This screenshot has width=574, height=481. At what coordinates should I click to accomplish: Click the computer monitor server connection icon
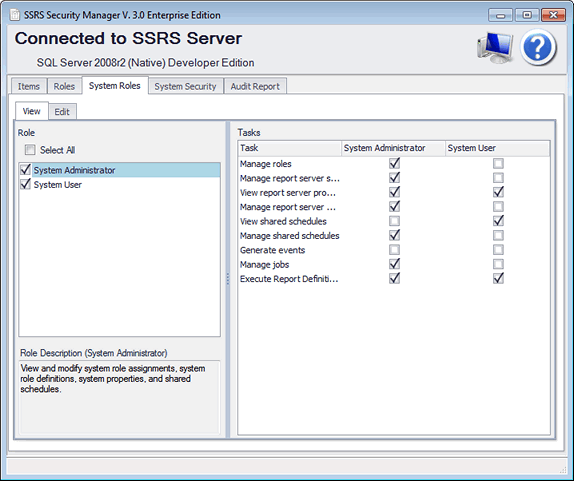pos(495,48)
